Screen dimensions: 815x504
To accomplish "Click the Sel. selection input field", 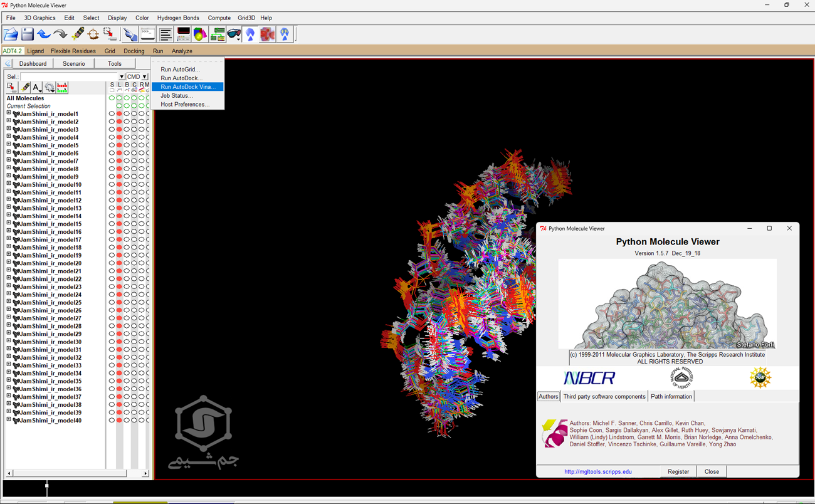I will point(70,76).
